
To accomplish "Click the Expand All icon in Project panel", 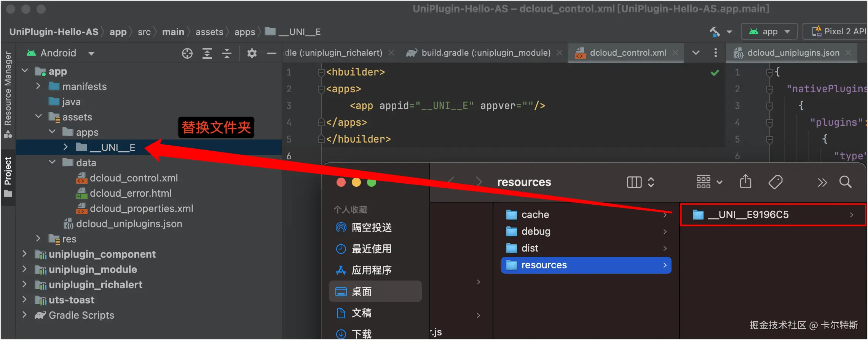I will tap(207, 53).
